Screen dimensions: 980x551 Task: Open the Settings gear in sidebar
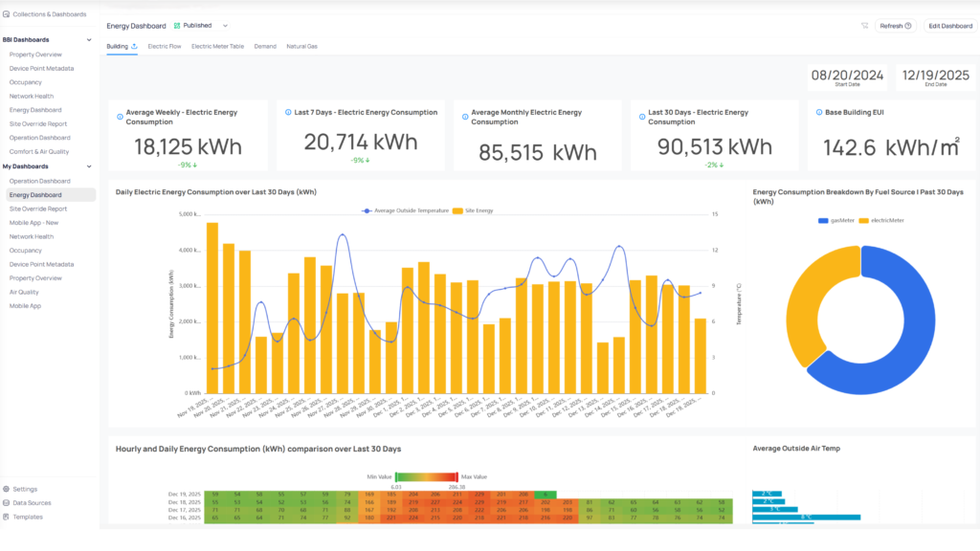tap(6, 489)
